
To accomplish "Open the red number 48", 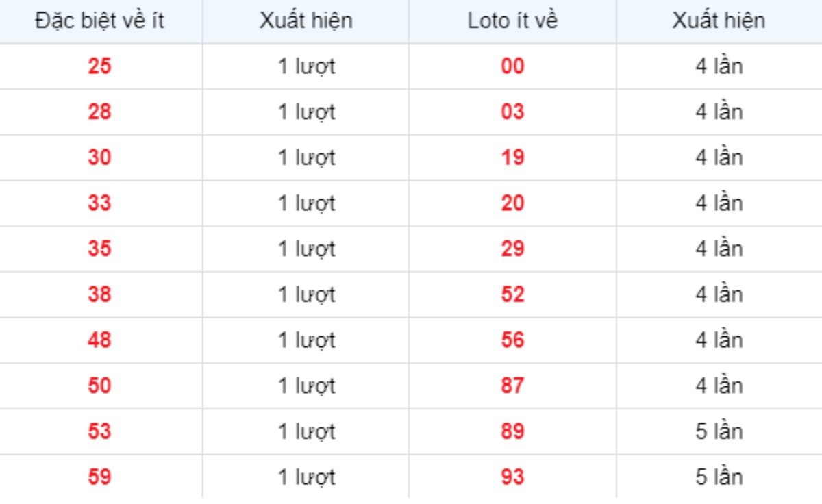I will tap(99, 340).
